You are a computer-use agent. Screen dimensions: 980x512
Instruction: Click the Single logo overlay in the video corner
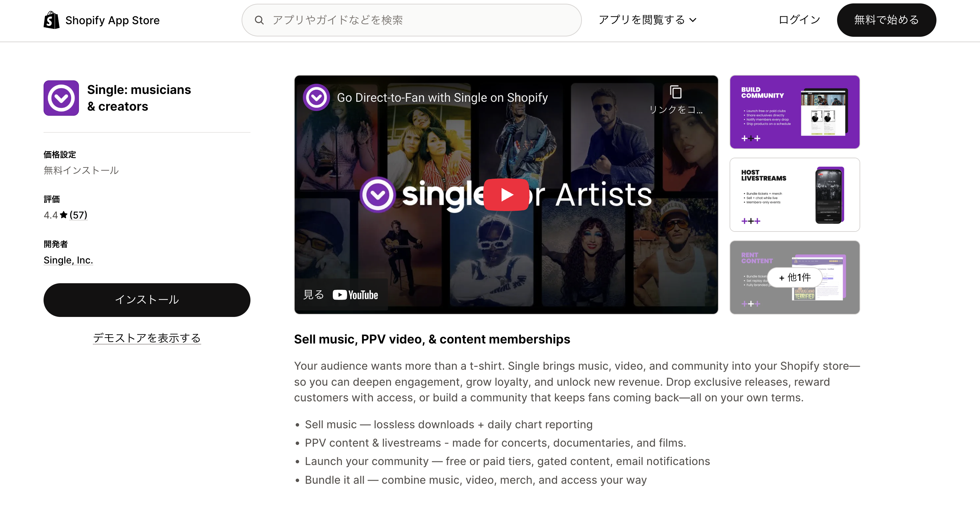[316, 97]
